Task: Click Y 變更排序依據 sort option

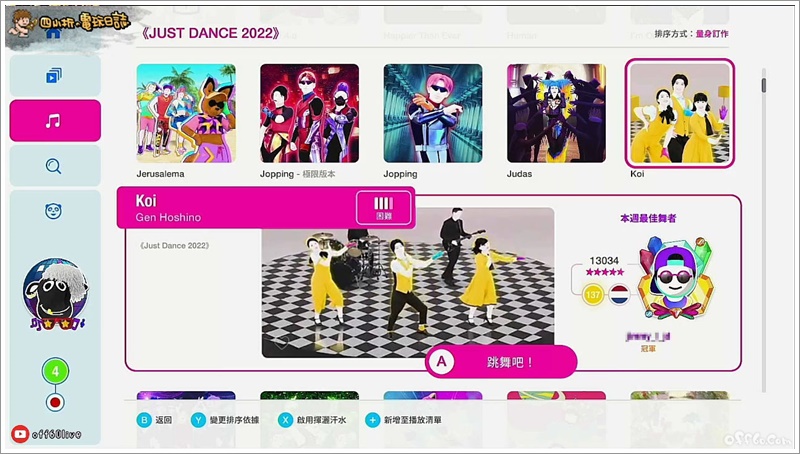Action: pos(225,420)
